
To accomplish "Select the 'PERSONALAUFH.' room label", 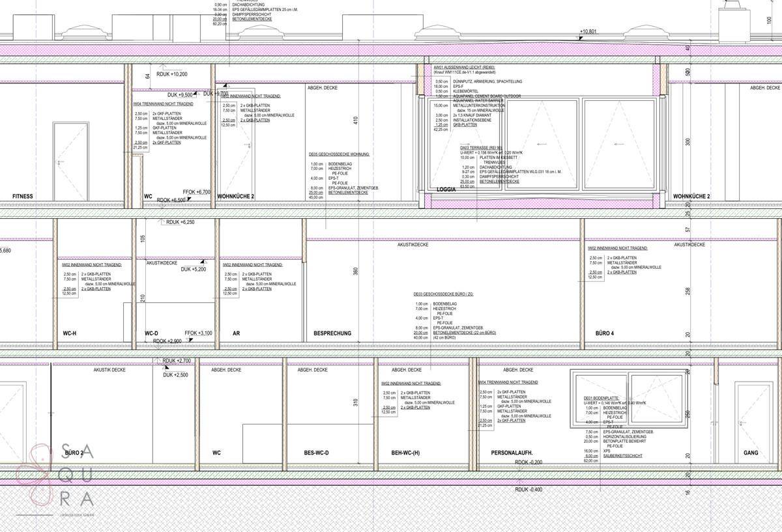I will point(512,452).
